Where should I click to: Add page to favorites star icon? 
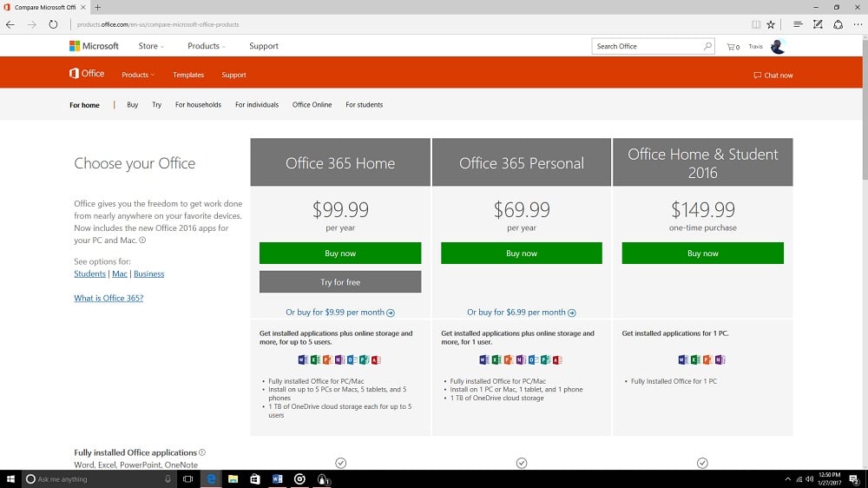coord(771,24)
